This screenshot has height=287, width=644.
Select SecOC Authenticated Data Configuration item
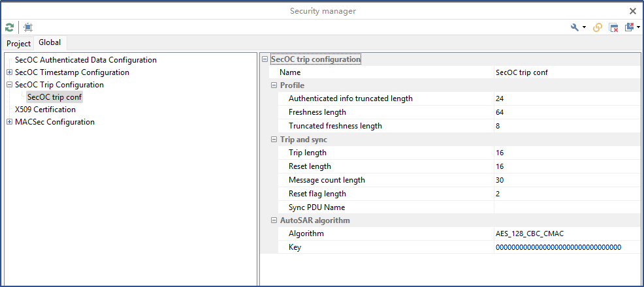pos(86,60)
